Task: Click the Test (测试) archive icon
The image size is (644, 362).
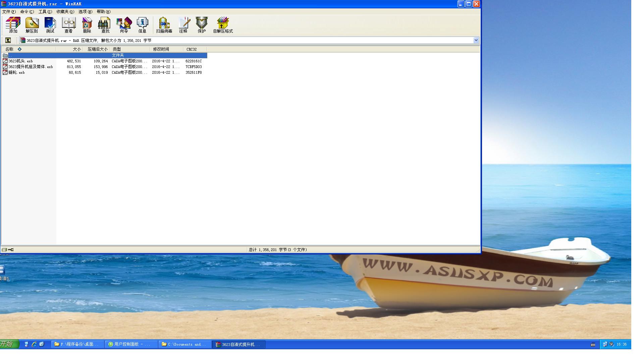Action: [50, 25]
